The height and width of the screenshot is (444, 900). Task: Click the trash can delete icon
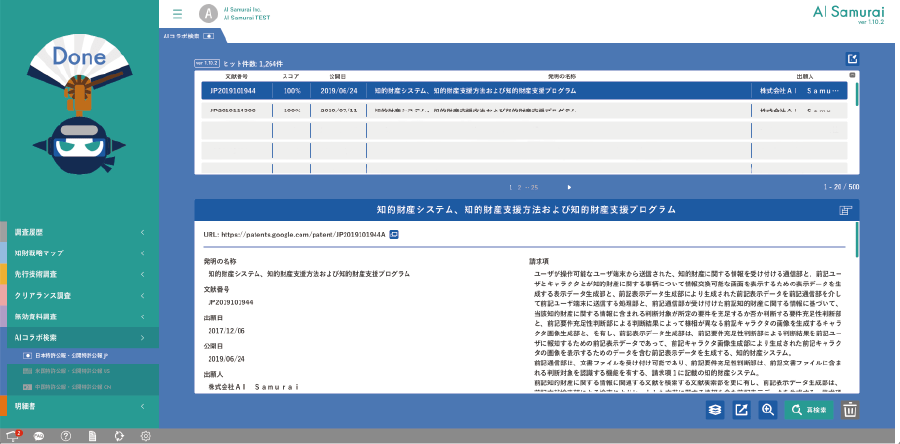[850, 409]
